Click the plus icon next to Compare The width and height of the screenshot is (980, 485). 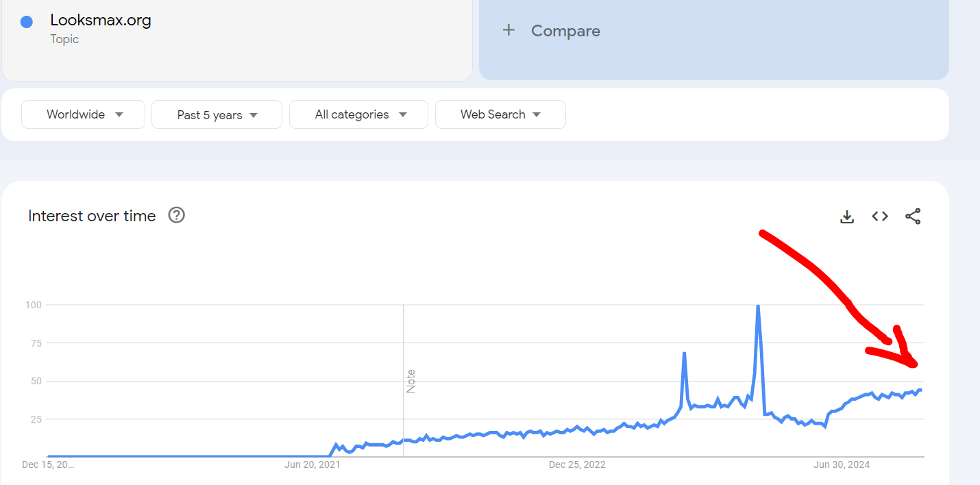[x=509, y=30]
